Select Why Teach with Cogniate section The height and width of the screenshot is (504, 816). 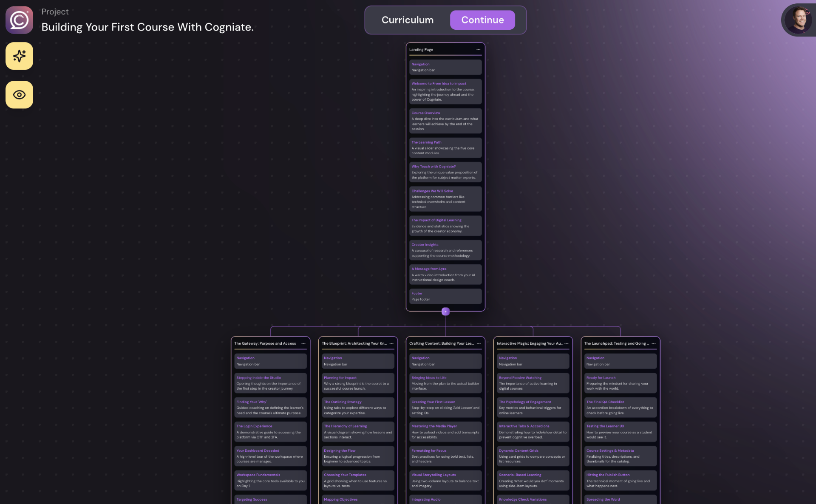point(445,172)
